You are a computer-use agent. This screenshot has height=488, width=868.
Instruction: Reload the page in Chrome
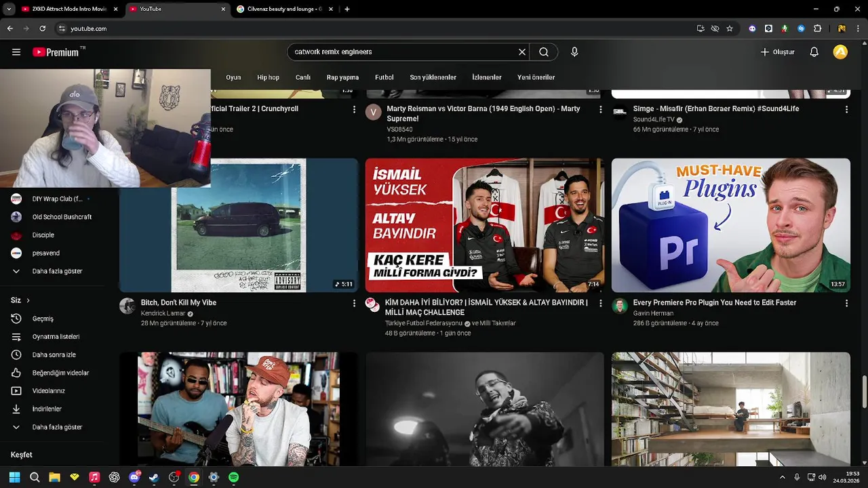42,28
